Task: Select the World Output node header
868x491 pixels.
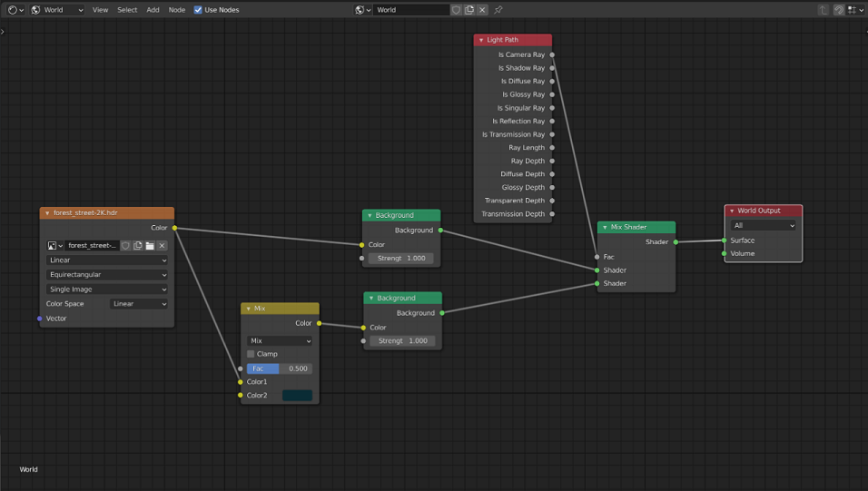Action: click(764, 211)
